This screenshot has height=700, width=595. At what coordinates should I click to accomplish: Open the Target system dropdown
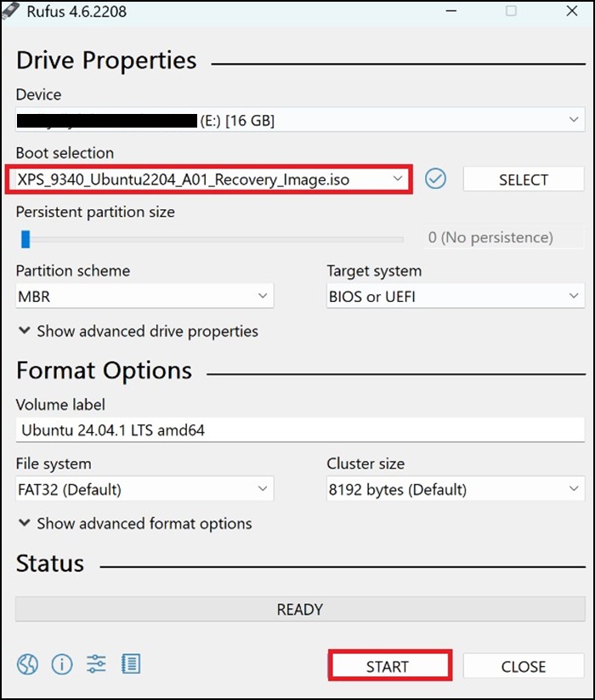[x=456, y=297]
